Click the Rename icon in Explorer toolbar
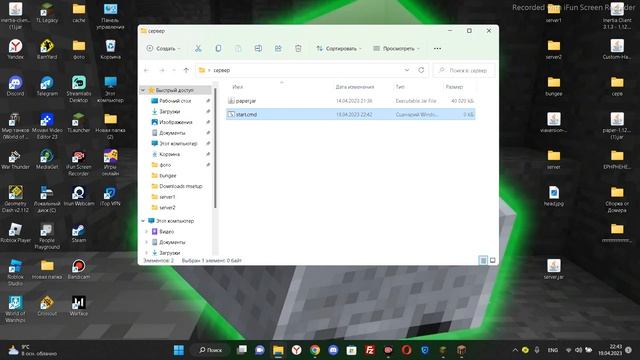This screenshot has width=640, height=360. (x=258, y=49)
